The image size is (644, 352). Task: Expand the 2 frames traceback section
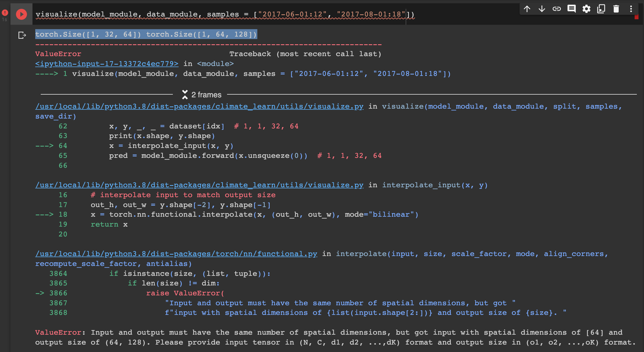[x=202, y=95]
